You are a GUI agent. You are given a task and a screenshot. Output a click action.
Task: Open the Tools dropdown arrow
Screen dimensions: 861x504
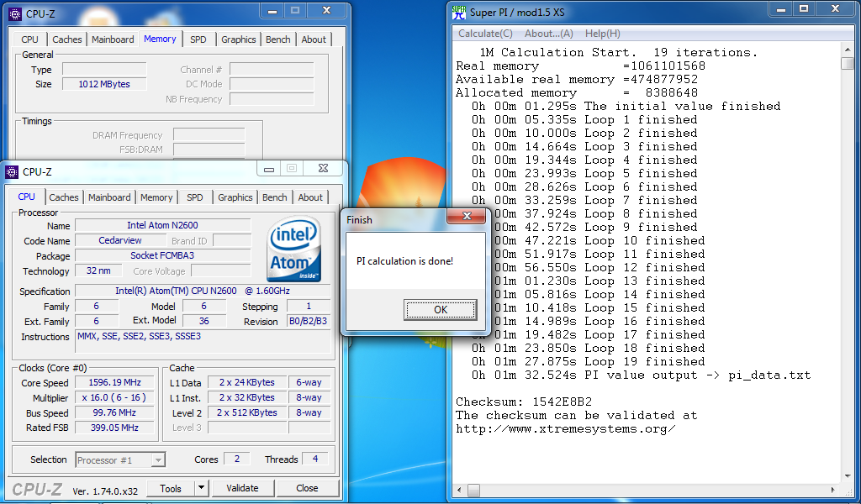coord(202,488)
